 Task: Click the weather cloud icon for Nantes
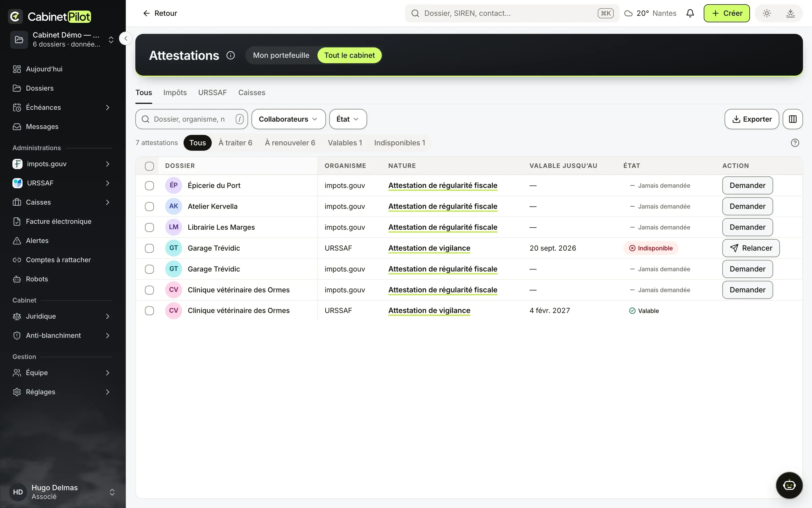click(x=628, y=14)
